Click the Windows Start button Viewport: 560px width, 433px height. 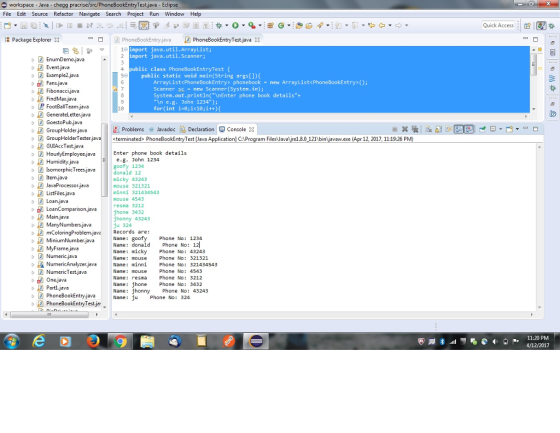coord(12,342)
